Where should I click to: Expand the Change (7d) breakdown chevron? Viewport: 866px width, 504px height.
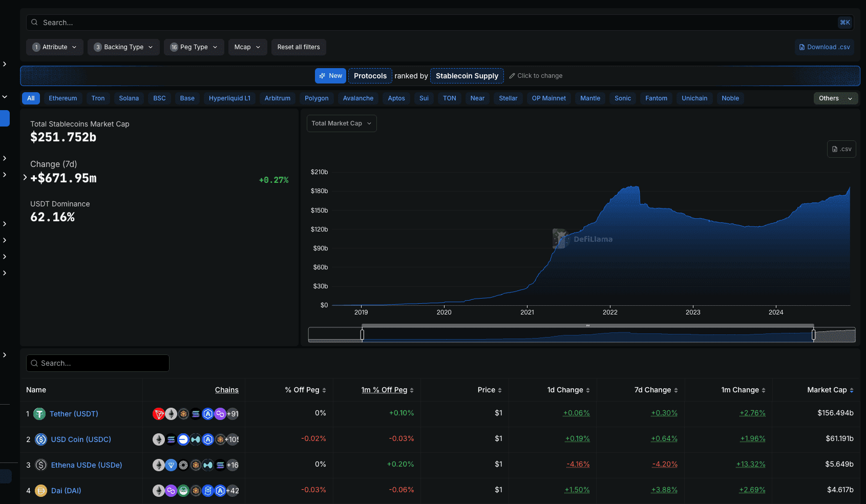(x=25, y=177)
